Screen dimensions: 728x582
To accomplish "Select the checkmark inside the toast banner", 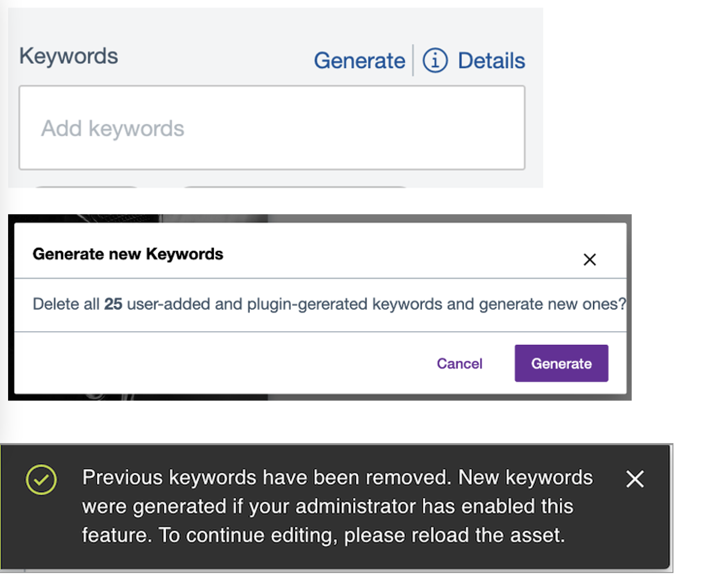I will coord(41,480).
